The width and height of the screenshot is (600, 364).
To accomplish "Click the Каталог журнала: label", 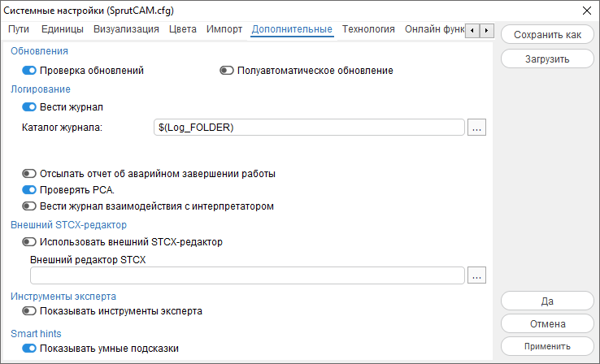I will coord(63,128).
